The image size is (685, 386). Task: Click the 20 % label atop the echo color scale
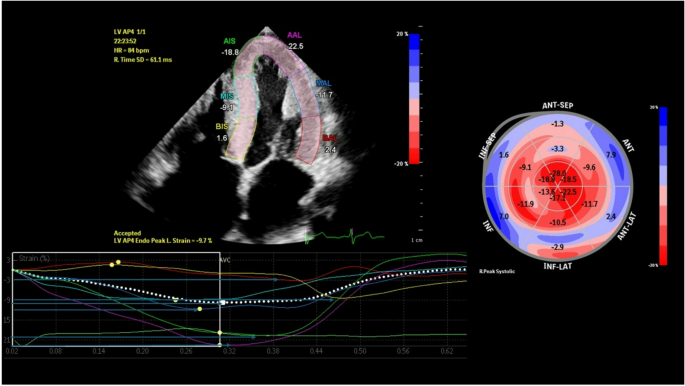[x=402, y=34]
